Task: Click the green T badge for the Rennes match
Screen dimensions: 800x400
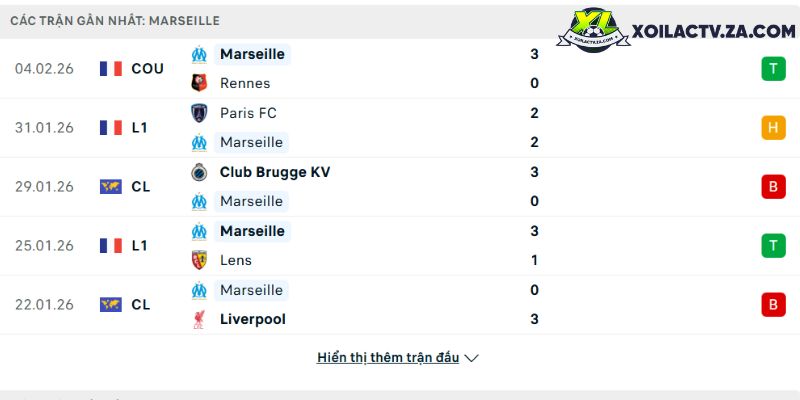Action: coord(772,69)
